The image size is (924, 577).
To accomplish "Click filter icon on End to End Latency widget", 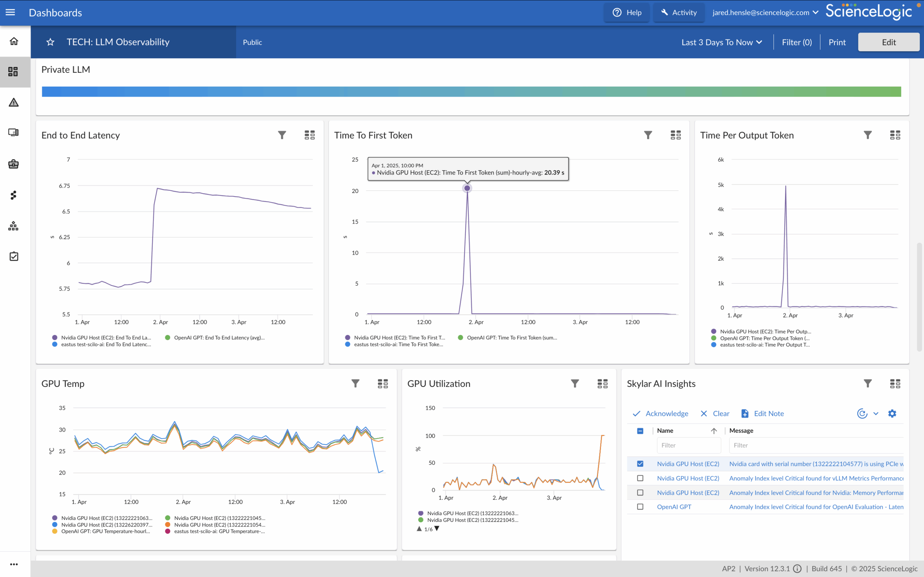I will pos(282,135).
